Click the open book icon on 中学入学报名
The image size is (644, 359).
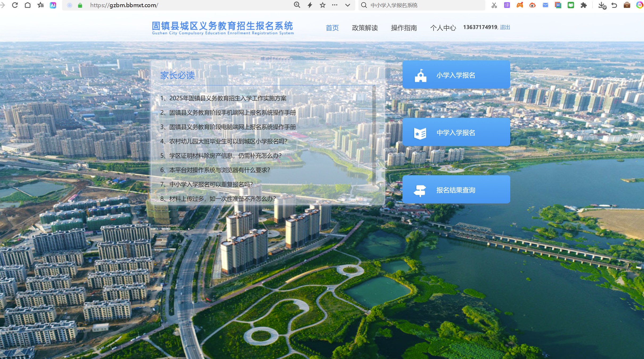click(x=420, y=133)
